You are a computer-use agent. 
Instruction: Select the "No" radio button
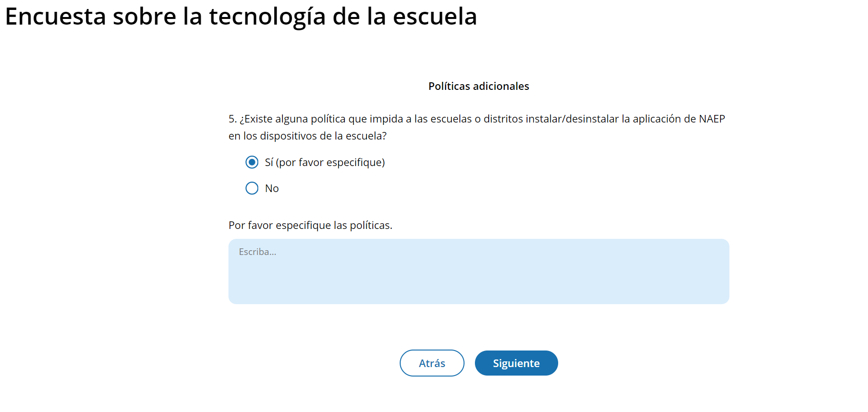click(x=252, y=188)
